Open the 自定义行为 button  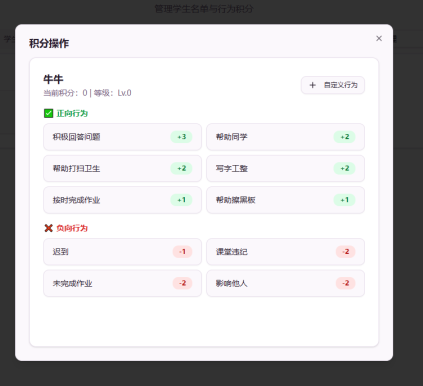coord(333,85)
